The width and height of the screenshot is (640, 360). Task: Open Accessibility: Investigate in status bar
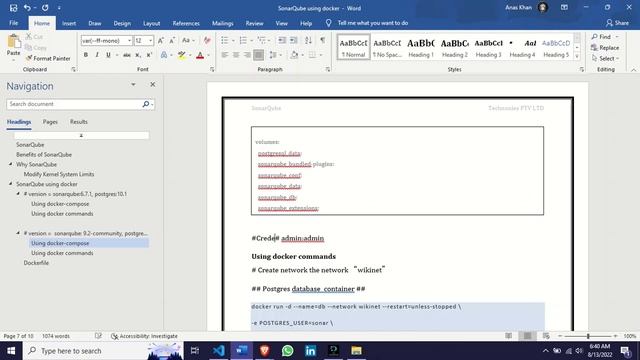point(144,336)
